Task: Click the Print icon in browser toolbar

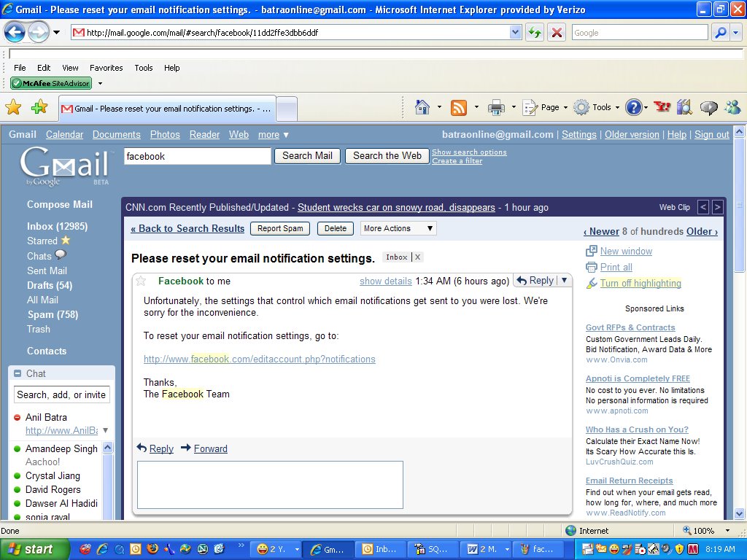Action: point(495,106)
